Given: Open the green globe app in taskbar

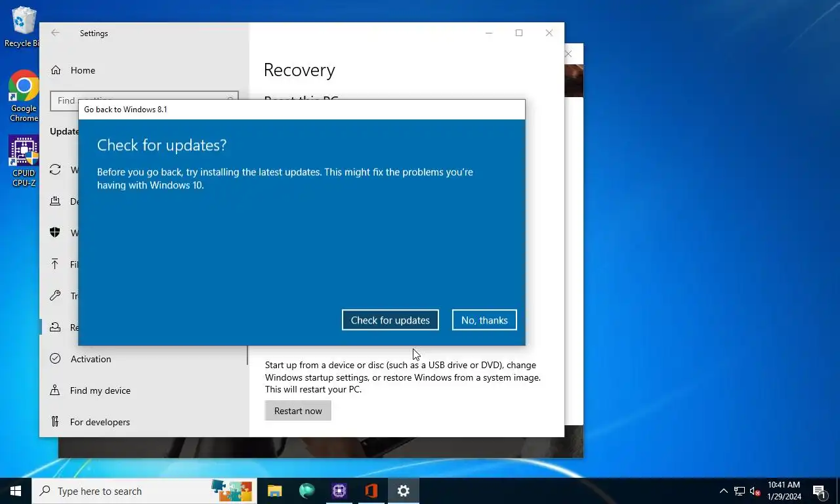Looking at the screenshot, I should (306, 491).
